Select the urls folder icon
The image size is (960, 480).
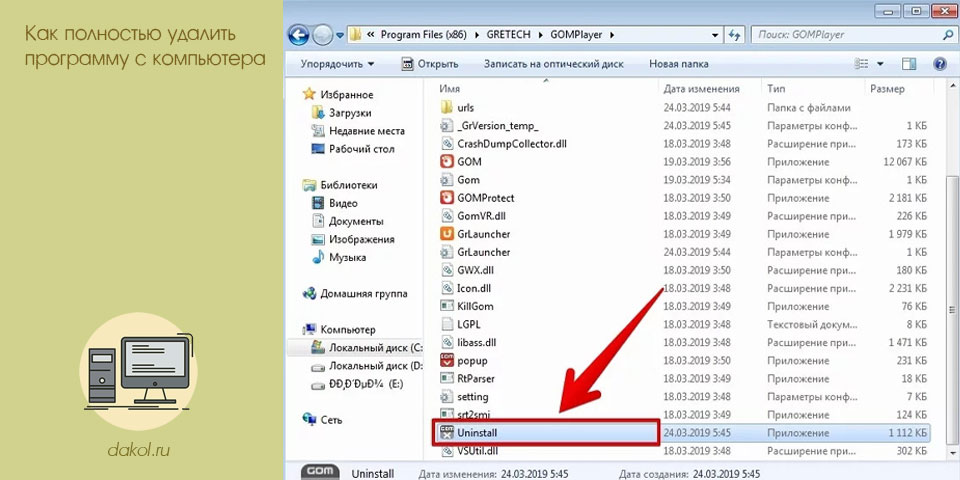[447, 108]
